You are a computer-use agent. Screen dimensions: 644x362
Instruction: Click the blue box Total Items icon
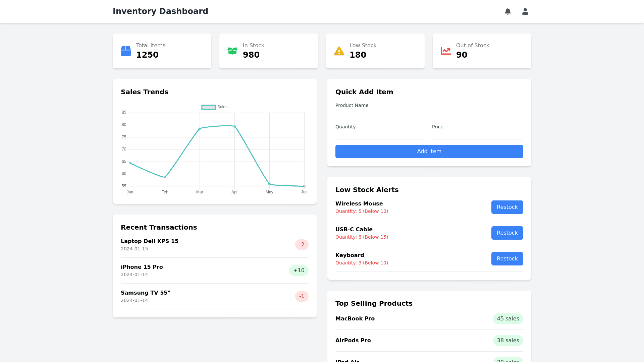pyautogui.click(x=126, y=51)
